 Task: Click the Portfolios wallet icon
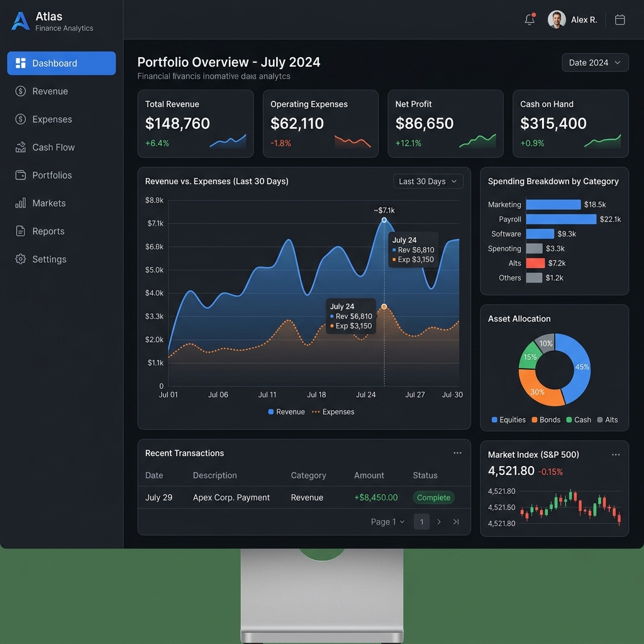click(x=21, y=175)
